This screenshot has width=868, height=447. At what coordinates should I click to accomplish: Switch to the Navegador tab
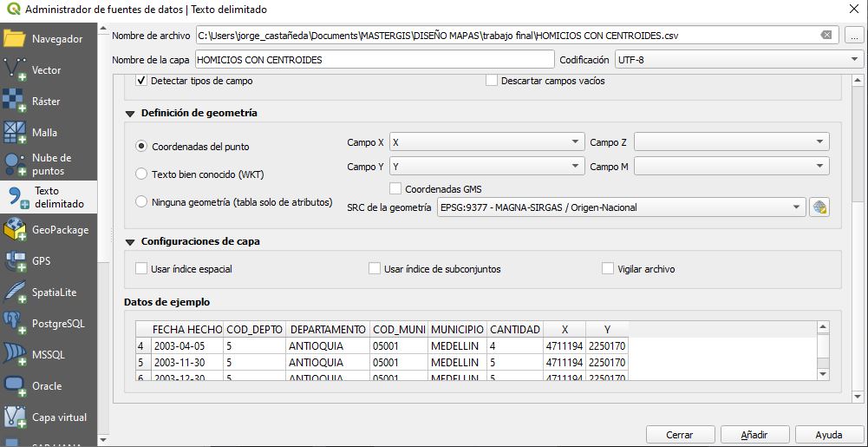click(49, 39)
